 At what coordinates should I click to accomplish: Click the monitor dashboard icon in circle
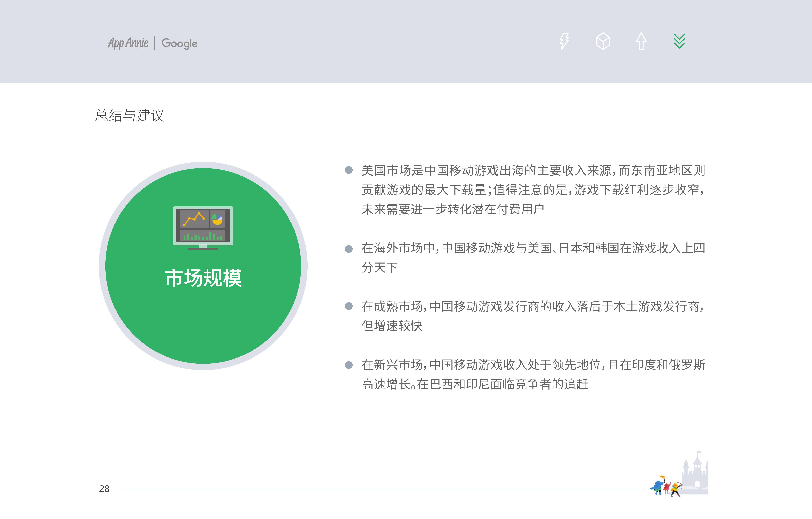point(203,228)
